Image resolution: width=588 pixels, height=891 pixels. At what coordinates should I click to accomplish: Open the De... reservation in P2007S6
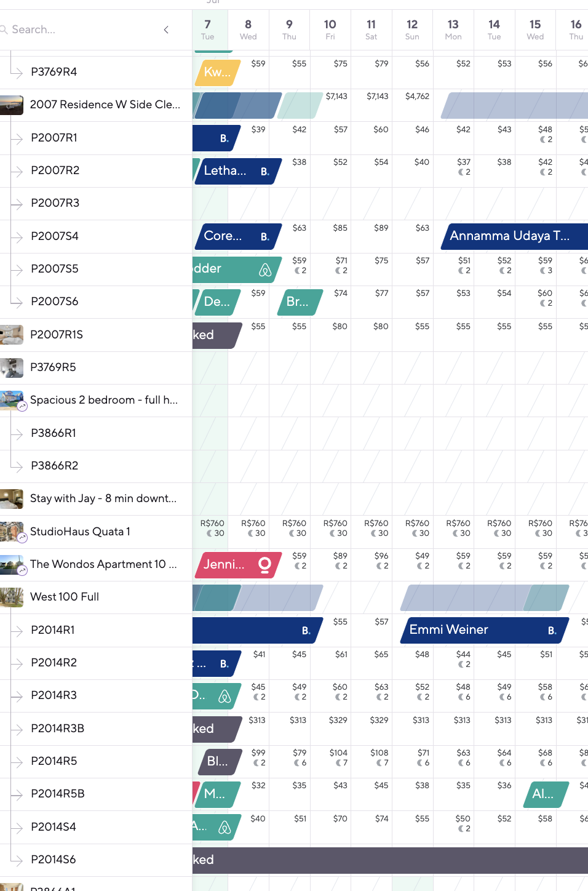click(x=218, y=302)
